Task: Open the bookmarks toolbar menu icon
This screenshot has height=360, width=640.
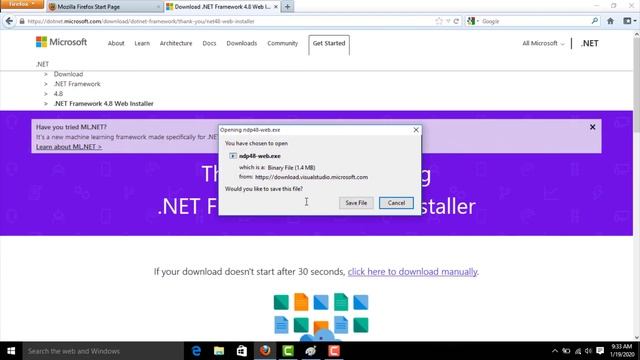Action: (629, 21)
